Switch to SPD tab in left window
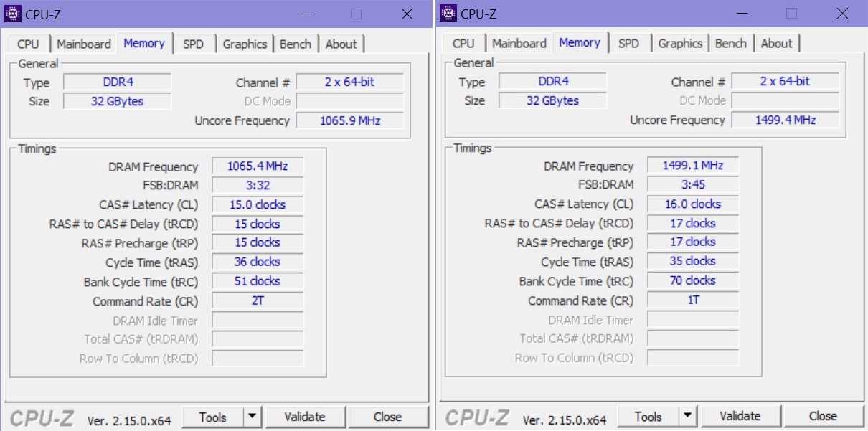 [193, 44]
